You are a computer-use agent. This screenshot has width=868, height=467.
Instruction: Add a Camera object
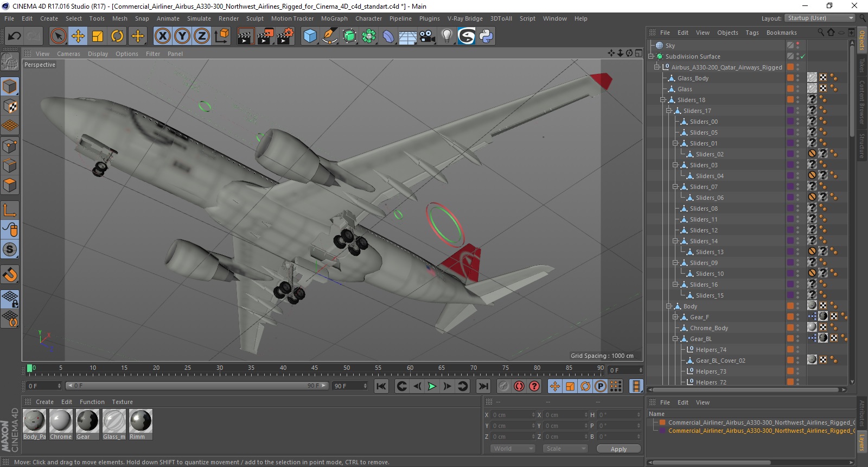point(427,36)
